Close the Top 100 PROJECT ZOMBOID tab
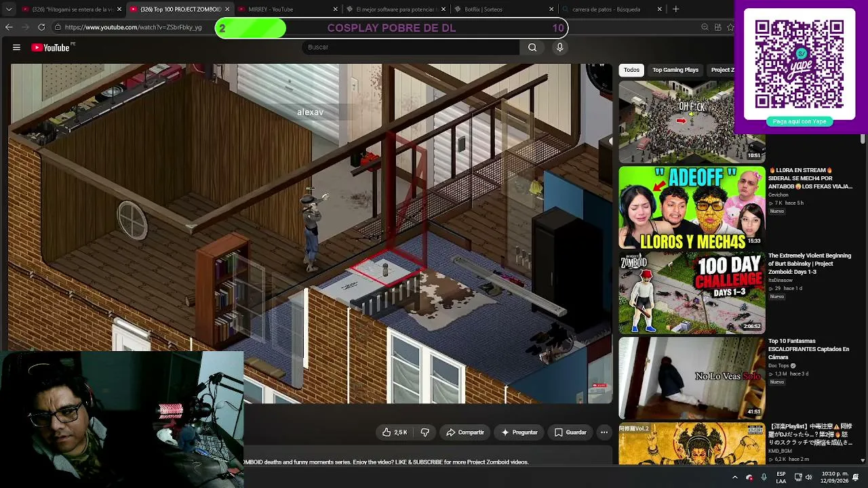This screenshot has height=488, width=868. pos(227,9)
